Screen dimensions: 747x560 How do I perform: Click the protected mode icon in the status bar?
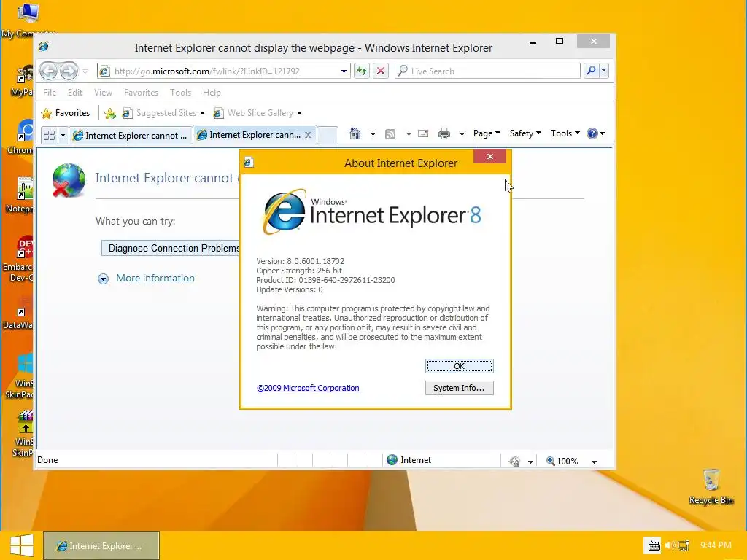(514, 461)
